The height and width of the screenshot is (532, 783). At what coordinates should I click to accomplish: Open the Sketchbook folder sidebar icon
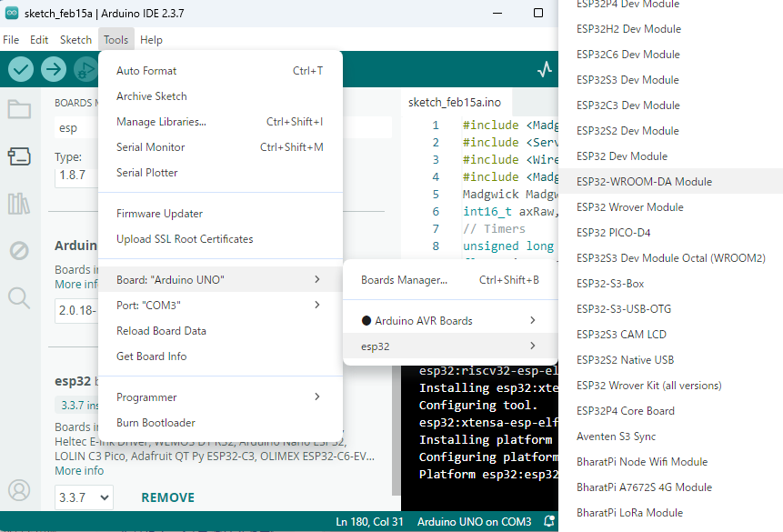(19, 110)
